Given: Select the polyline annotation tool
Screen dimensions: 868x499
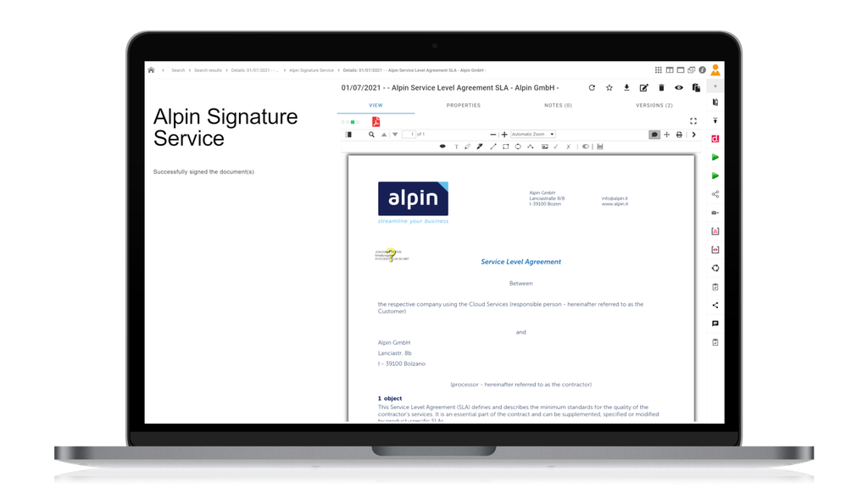Looking at the screenshot, I should 531,147.
